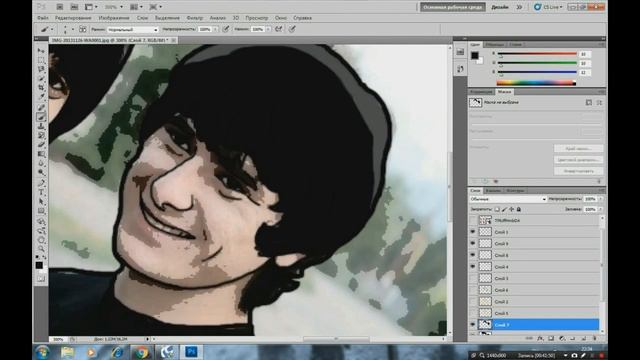Delete layer with trash icon
Image resolution: width=640 pixels, height=360 pixels.
594,338
